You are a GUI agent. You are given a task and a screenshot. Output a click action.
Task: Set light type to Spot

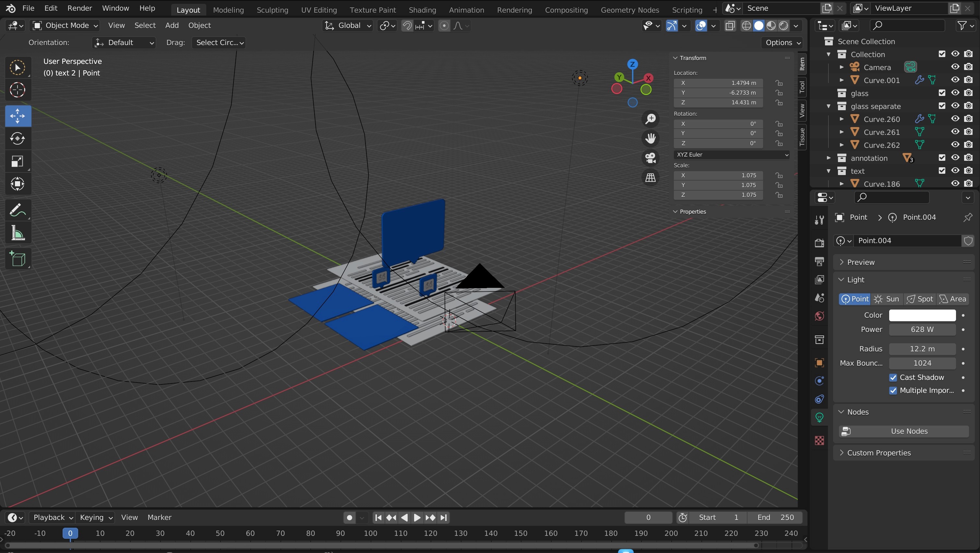pos(920,299)
